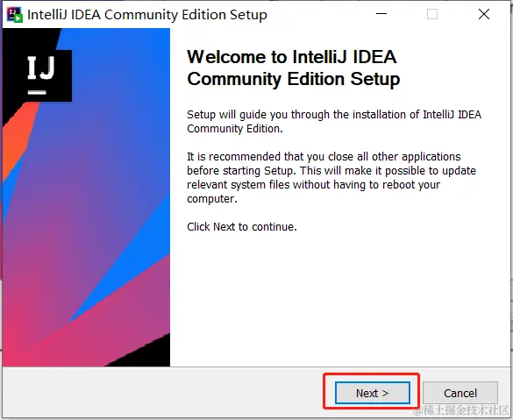Close the Setup window with the X
The width and height of the screenshot is (513, 420).
coord(484,14)
